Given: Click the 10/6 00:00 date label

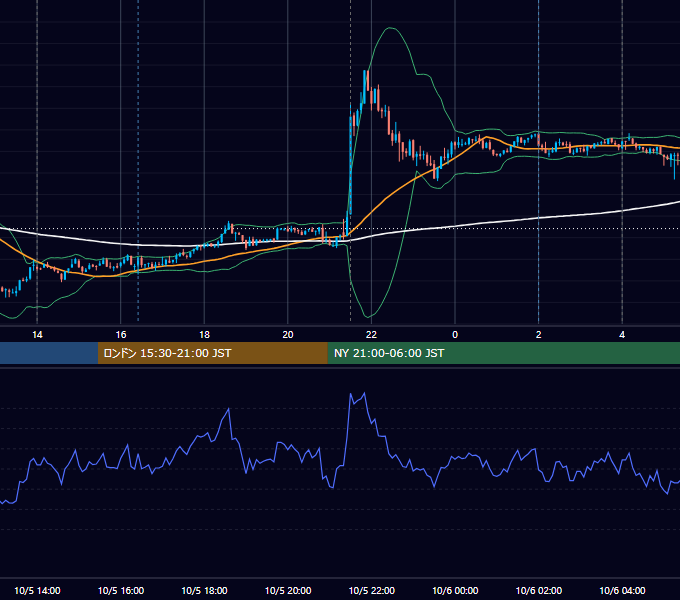Looking at the screenshot, I should pos(455,590).
